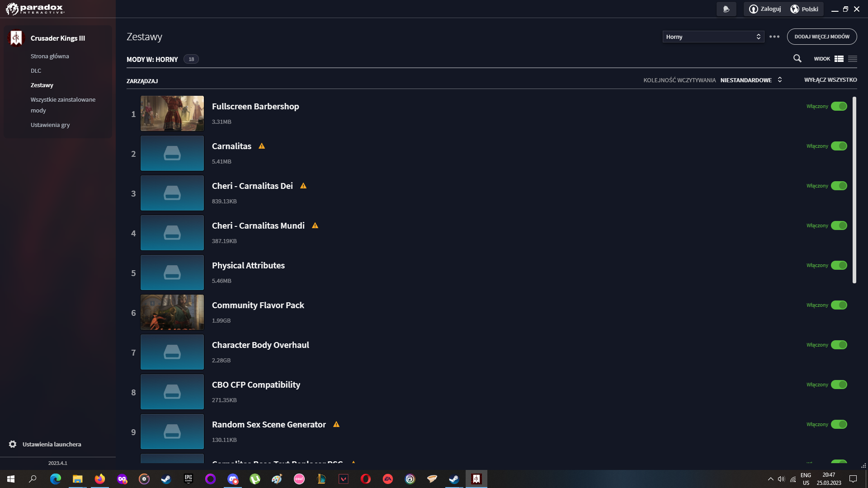This screenshot has height=488, width=868.
Task: Open the EA app from the taskbar
Action: point(388,479)
